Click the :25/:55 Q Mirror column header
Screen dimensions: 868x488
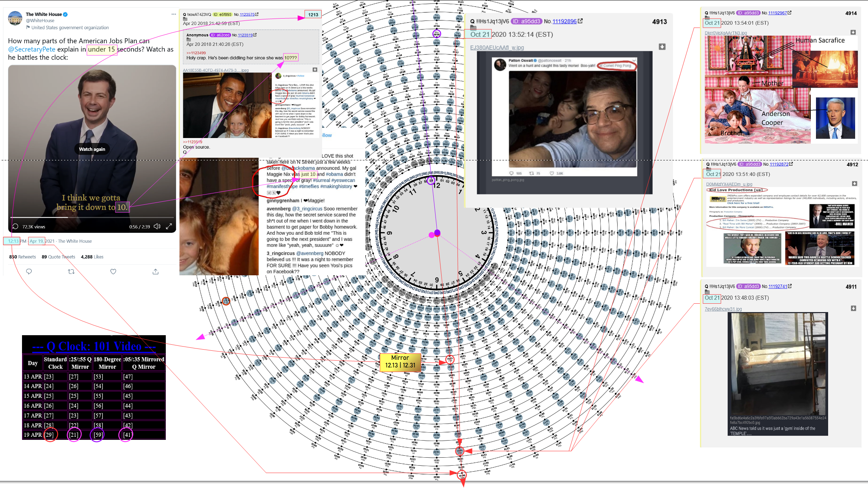(x=80, y=363)
